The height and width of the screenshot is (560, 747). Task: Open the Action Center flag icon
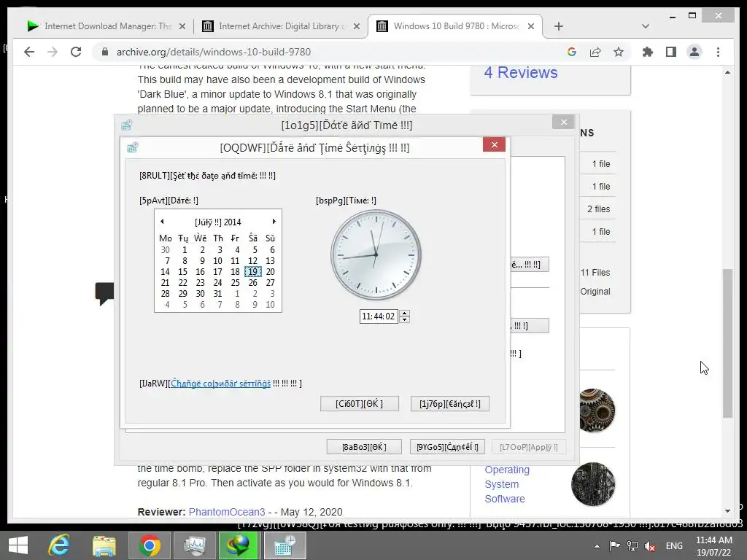pyautogui.click(x=614, y=546)
